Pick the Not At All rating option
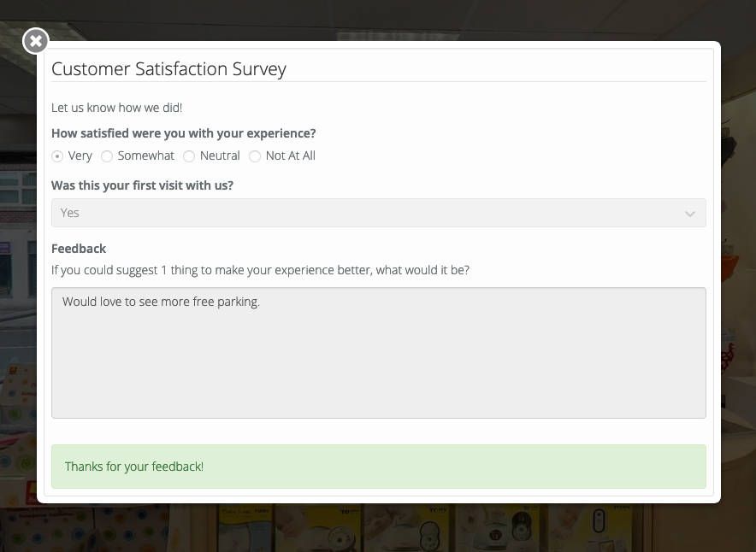This screenshot has width=756, height=552. tap(255, 156)
